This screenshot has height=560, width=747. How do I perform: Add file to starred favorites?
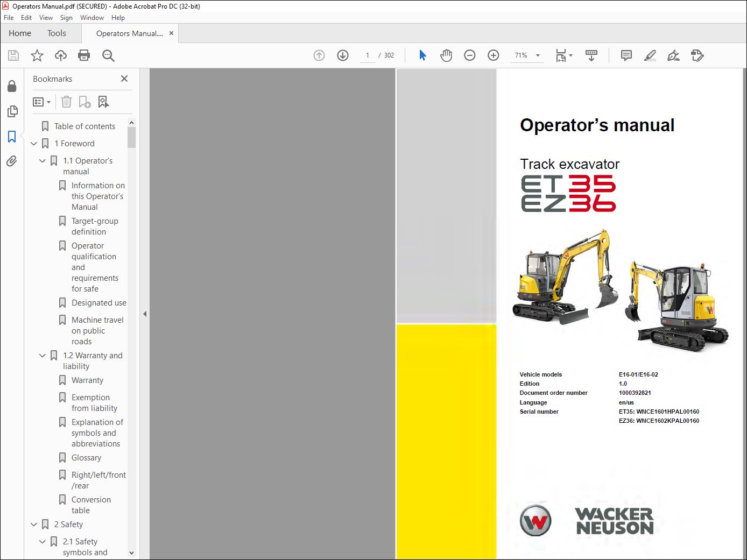37,55
